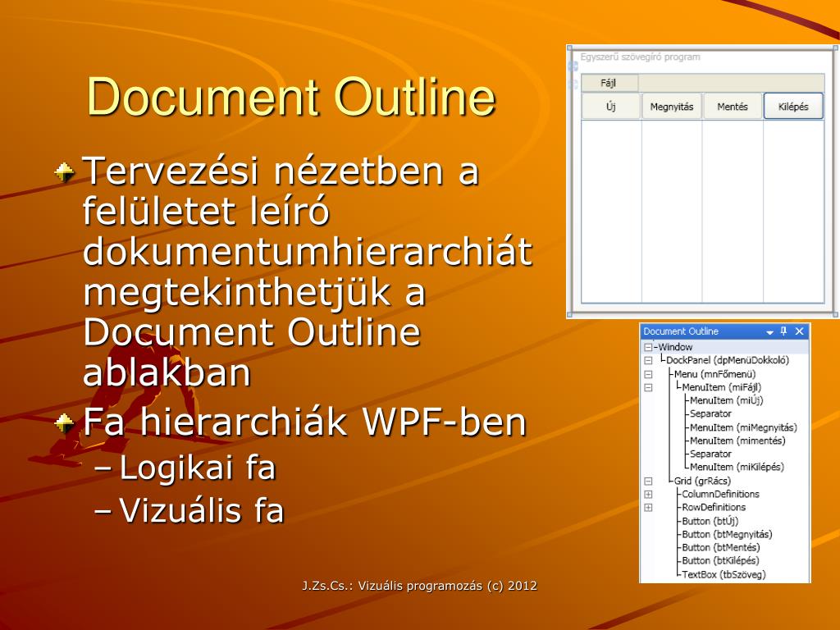Collapse the MenuItem (miFájl) node
Screen dimensions: 840x630
[648, 387]
